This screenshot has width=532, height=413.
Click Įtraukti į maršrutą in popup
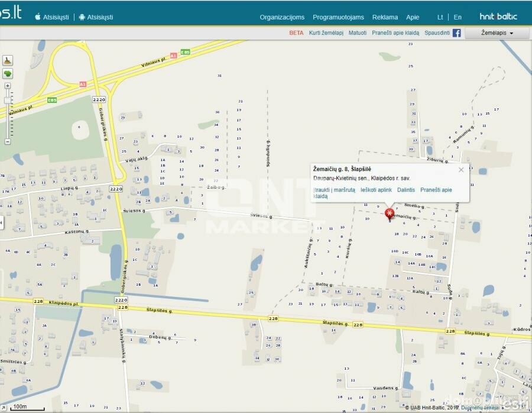(x=334, y=190)
